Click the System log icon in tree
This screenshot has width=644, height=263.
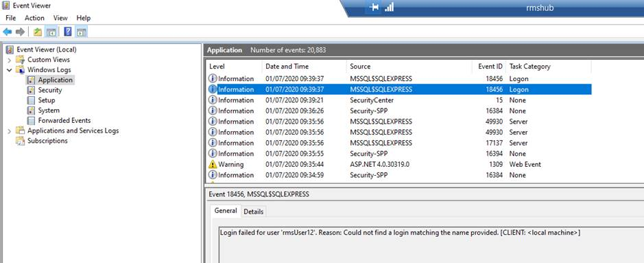tap(32, 111)
